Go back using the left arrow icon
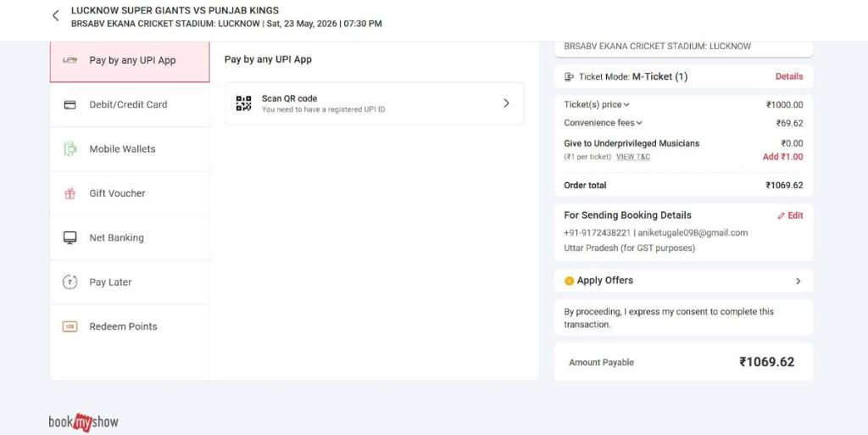868x435 pixels. (x=55, y=15)
